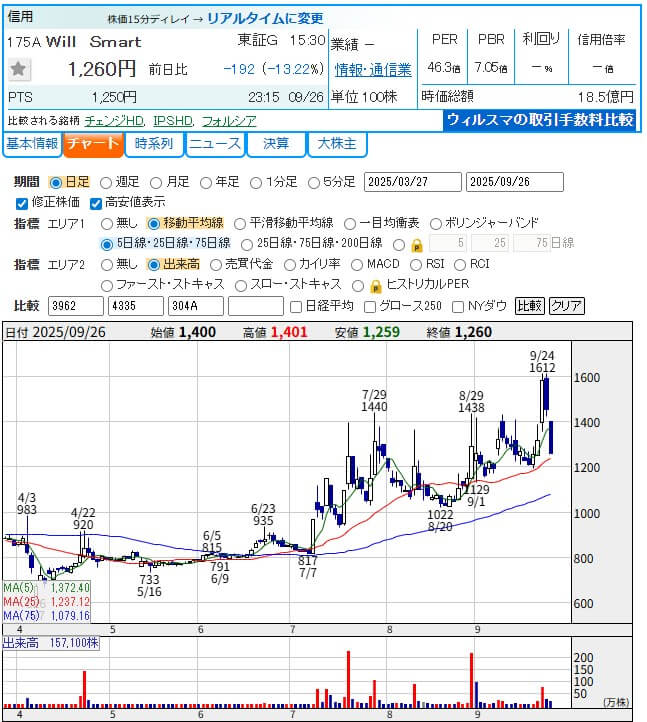This screenshot has width=647, height=722.
Task: Click the 比較 button
Action: point(529,306)
